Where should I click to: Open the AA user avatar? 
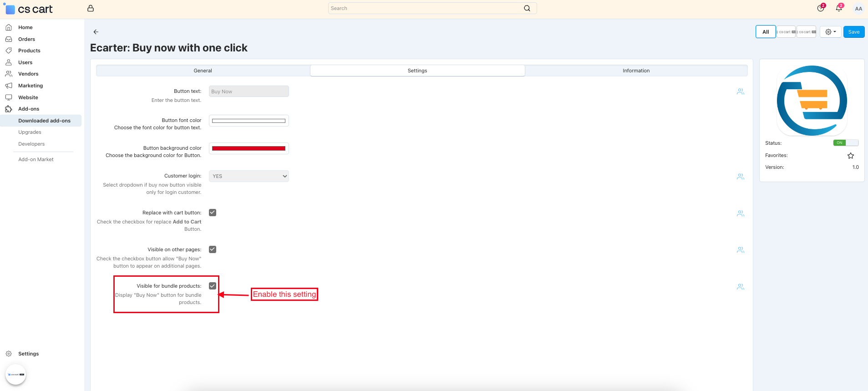(858, 9)
